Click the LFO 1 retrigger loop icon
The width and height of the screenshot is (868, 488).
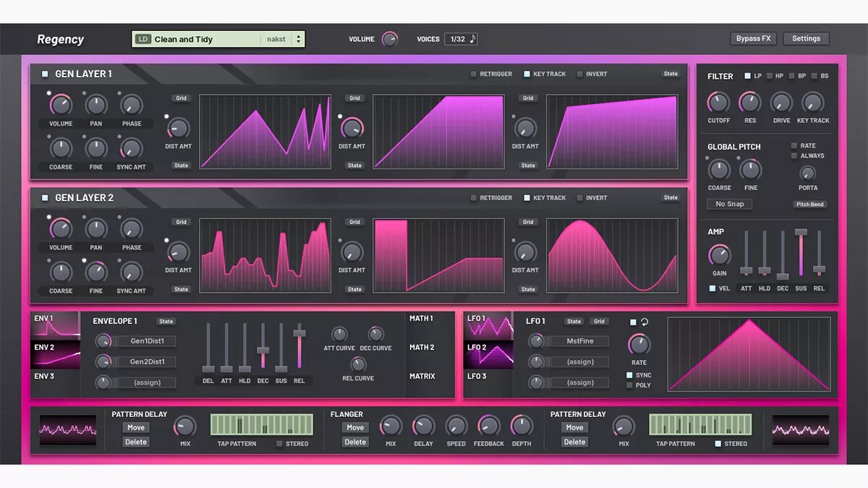point(644,322)
